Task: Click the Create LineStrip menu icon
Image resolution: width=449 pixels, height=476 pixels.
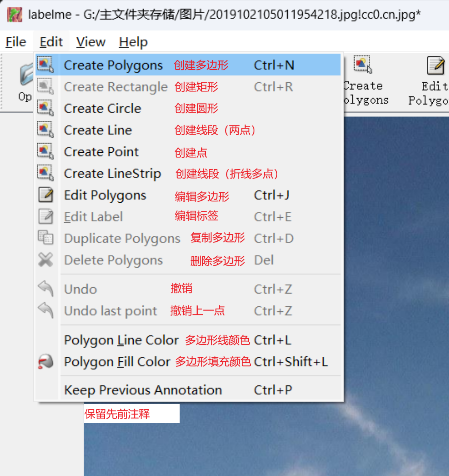Action: 46,173
